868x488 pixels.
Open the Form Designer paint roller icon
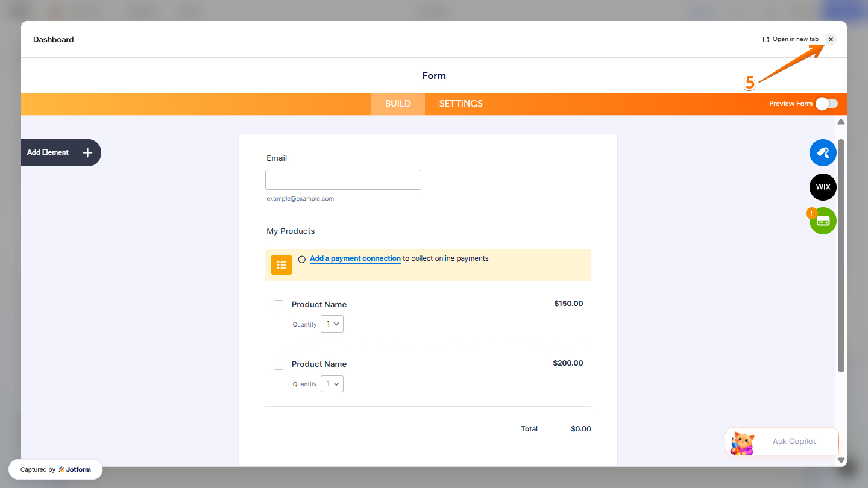(x=823, y=153)
